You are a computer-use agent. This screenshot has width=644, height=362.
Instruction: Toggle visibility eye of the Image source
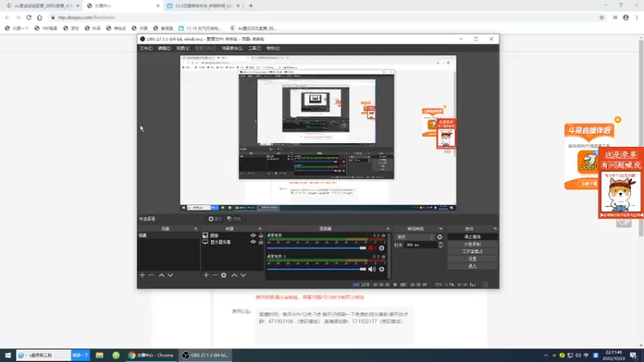(253, 236)
